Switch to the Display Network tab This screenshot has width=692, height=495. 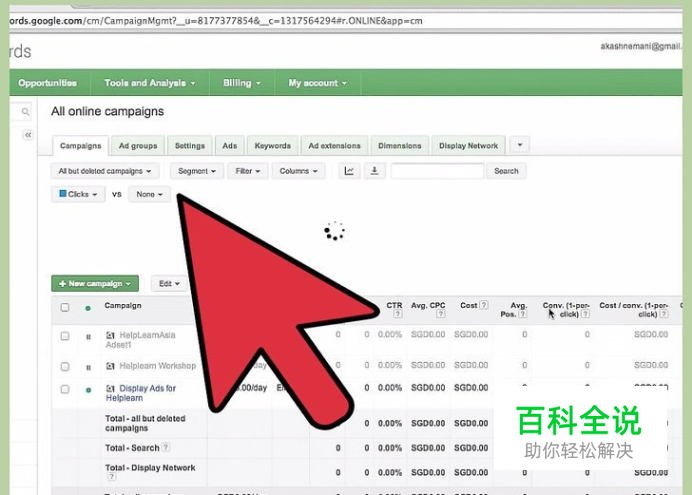(x=468, y=146)
